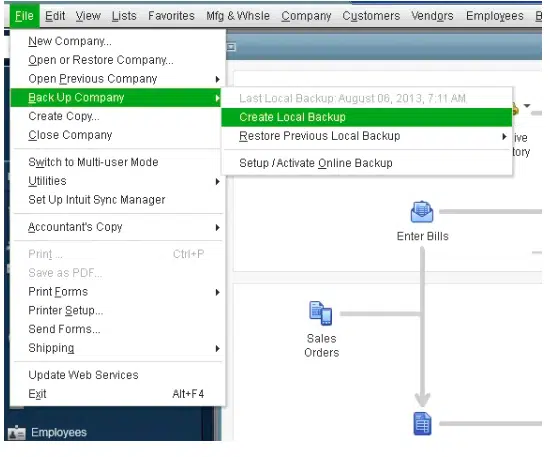Viewport: 550px width, 457px height.
Task: Open the Sales Orders icon
Action: point(321,313)
